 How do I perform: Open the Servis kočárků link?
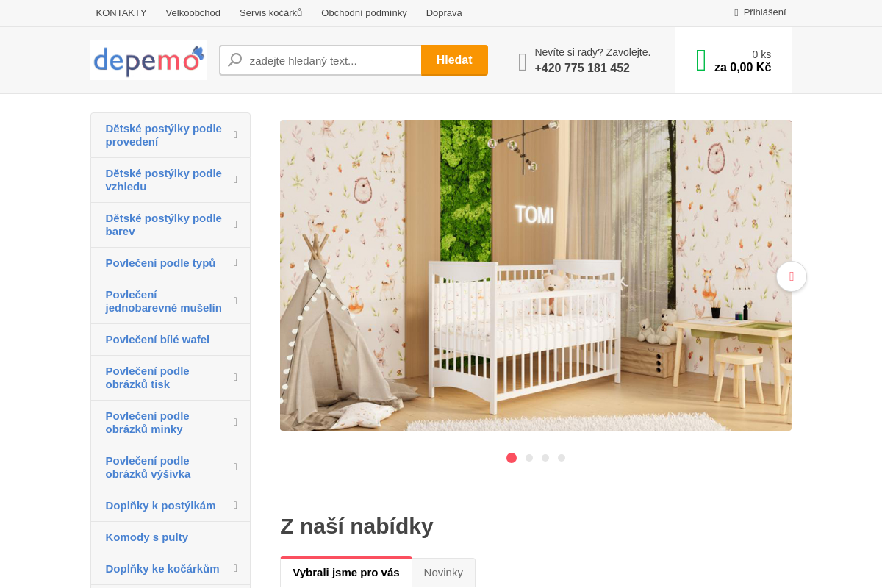(270, 12)
